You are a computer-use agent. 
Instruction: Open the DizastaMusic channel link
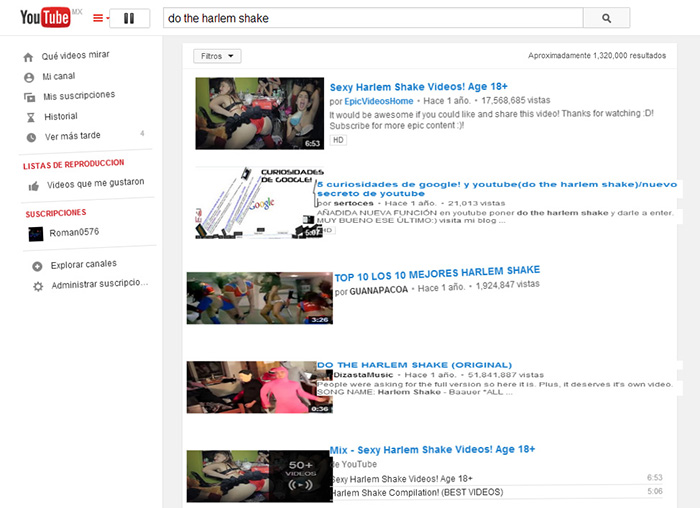point(363,375)
